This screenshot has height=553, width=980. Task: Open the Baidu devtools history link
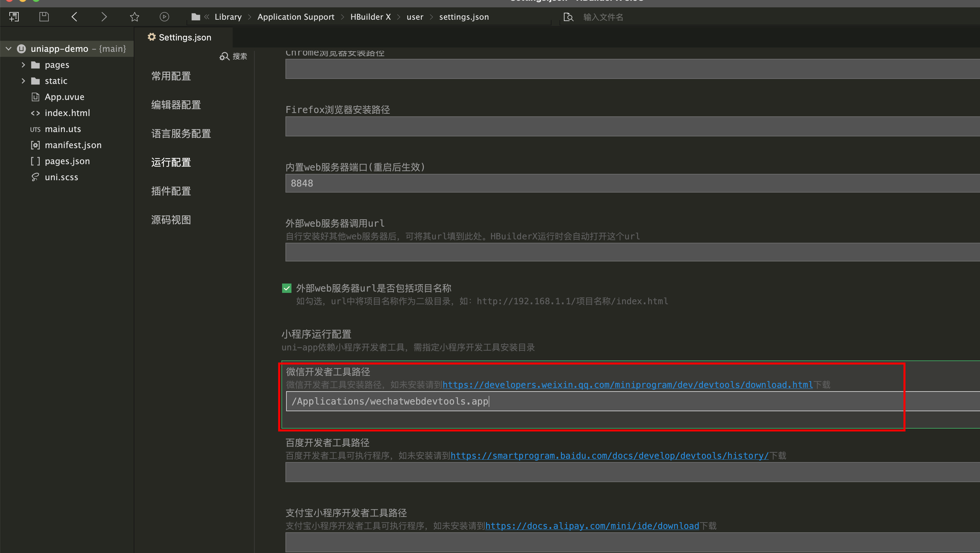click(609, 455)
